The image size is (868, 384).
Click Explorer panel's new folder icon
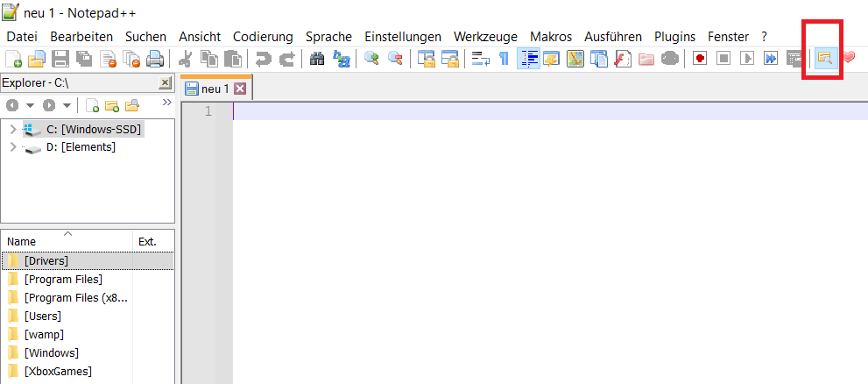point(112,104)
